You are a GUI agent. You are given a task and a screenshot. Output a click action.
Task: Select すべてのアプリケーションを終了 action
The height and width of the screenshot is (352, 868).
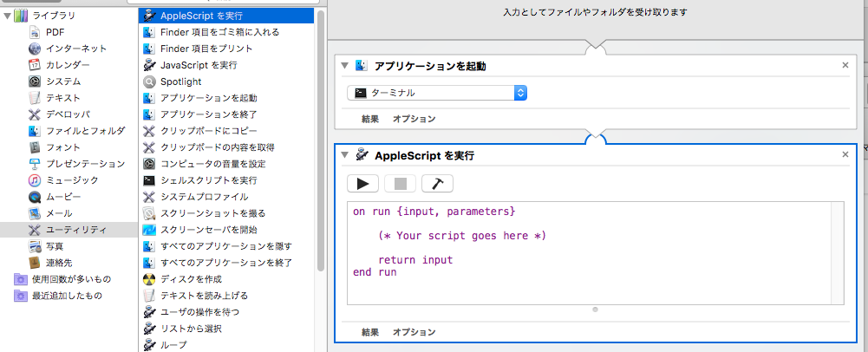coord(226,263)
